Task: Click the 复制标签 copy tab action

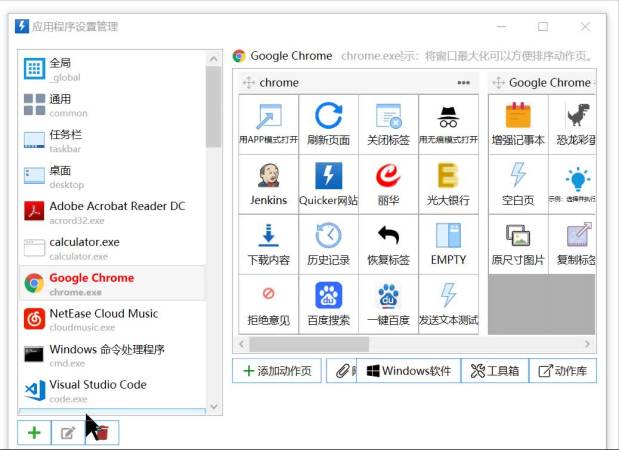Action: tap(572, 245)
